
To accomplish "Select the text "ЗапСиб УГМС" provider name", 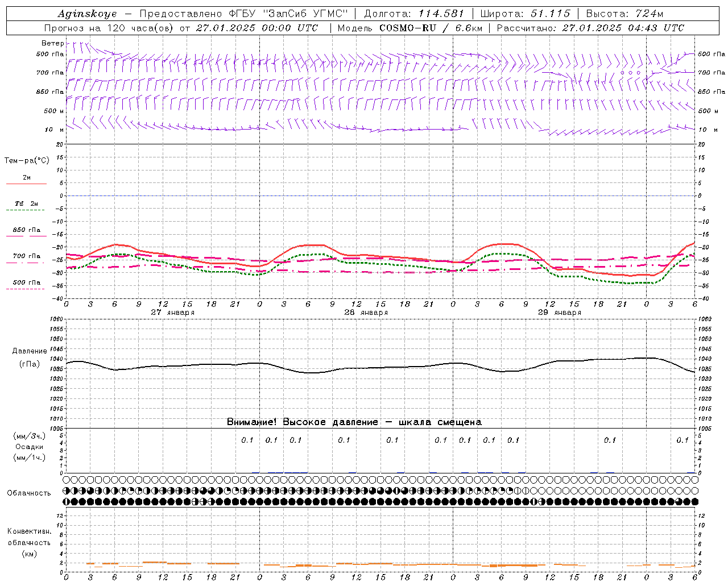I will pyautogui.click(x=306, y=14).
